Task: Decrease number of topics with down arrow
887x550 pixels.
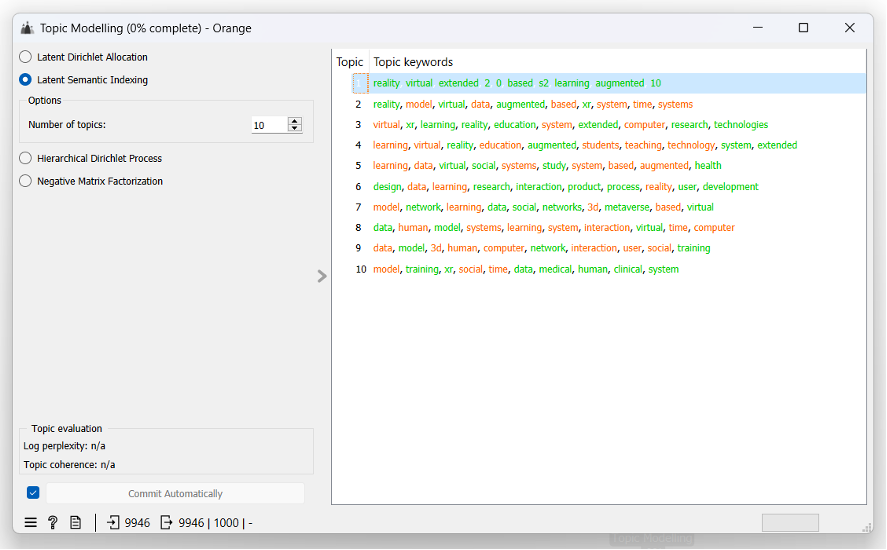Action: coord(294,129)
